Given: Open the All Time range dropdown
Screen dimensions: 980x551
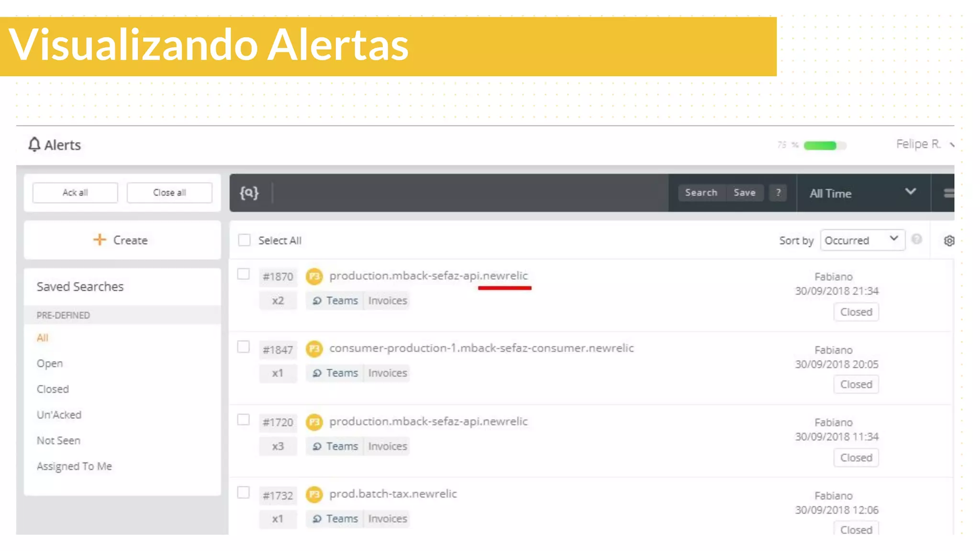Looking at the screenshot, I should (863, 193).
